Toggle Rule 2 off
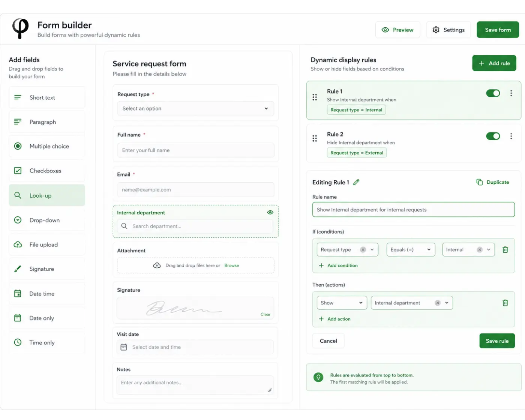 point(493,136)
